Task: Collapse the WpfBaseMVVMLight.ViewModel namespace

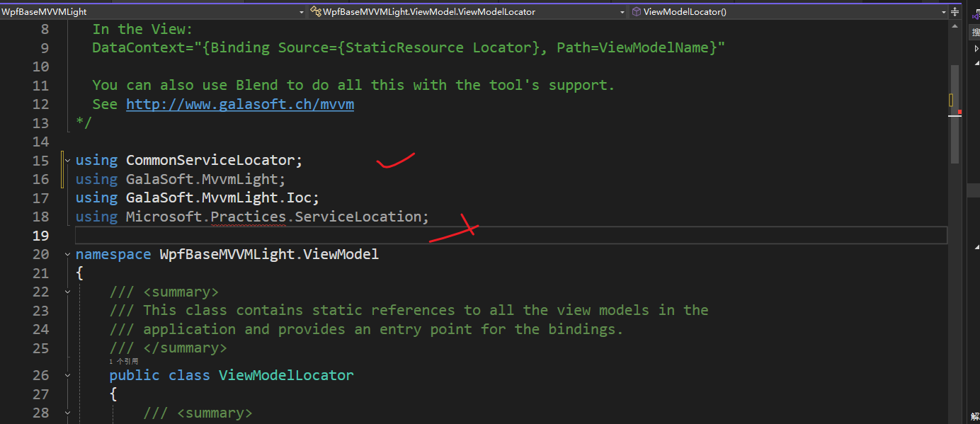Action: pyautogui.click(x=67, y=253)
